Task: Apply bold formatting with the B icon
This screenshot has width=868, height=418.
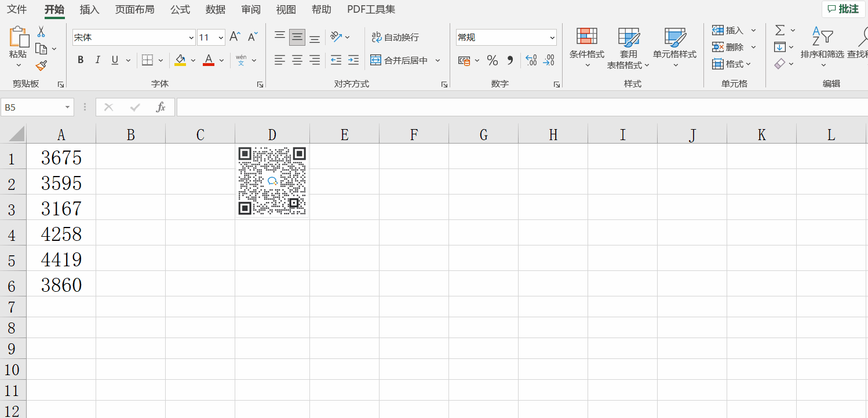Action: (x=81, y=60)
